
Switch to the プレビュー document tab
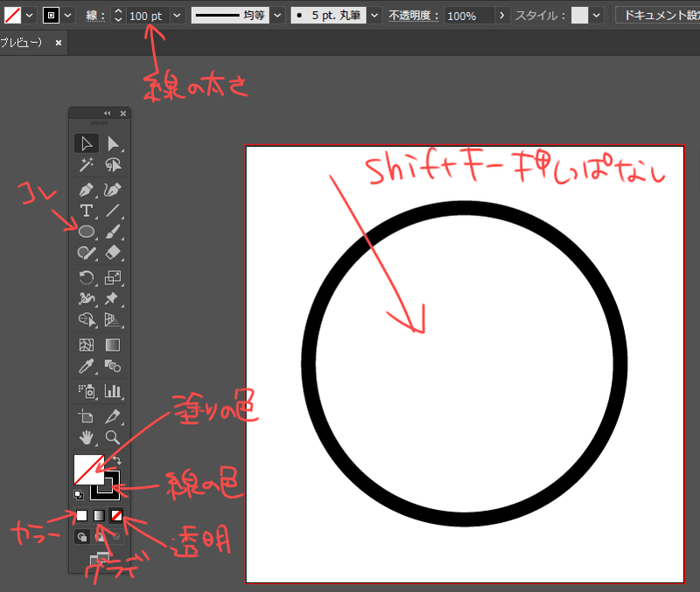click(x=22, y=41)
